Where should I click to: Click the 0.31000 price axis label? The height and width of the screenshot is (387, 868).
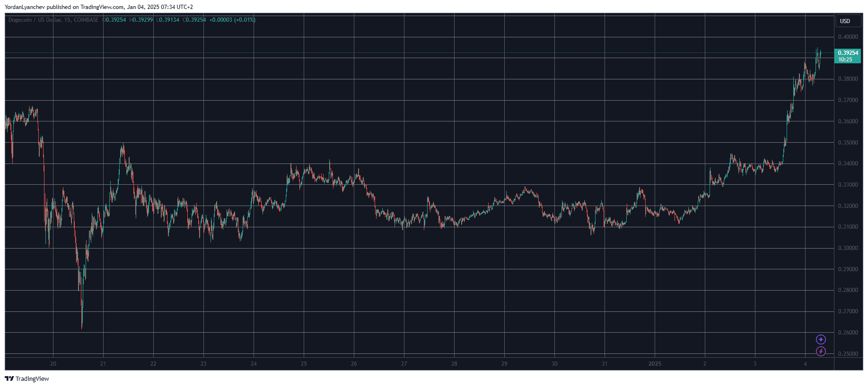point(848,227)
